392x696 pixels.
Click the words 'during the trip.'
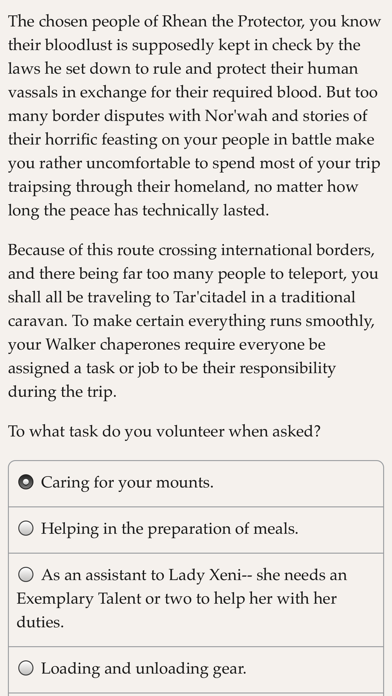(x=62, y=392)
